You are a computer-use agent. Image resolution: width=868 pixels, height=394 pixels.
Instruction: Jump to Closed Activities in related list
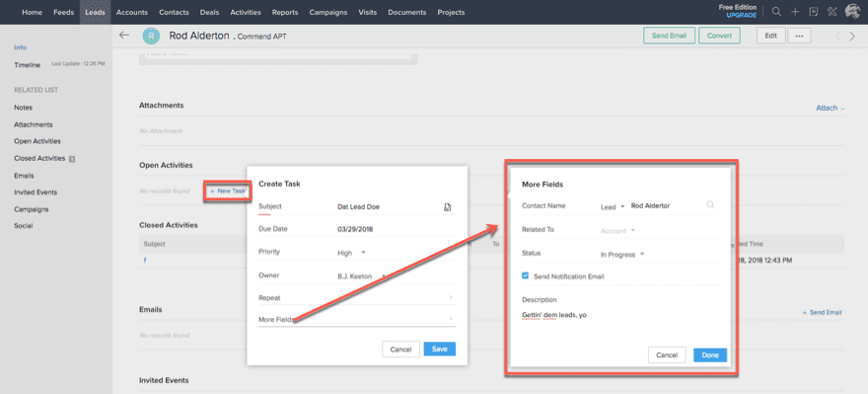pyautogui.click(x=39, y=158)
